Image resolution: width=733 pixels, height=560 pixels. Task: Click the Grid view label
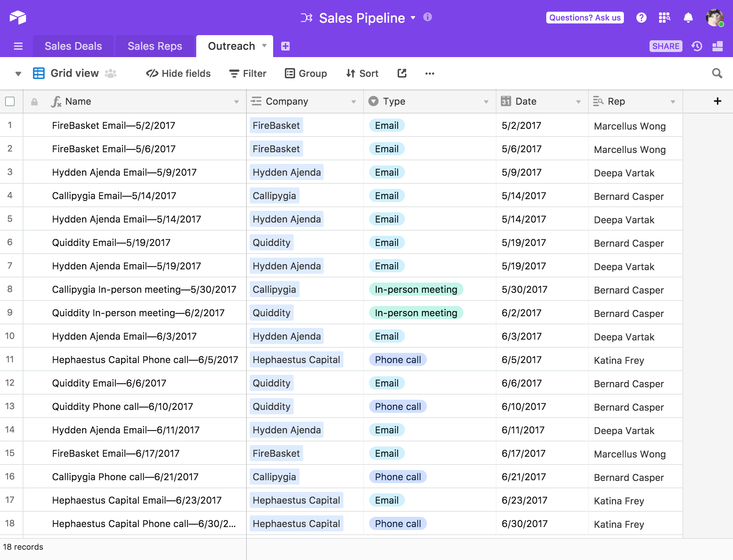[74, 73]
